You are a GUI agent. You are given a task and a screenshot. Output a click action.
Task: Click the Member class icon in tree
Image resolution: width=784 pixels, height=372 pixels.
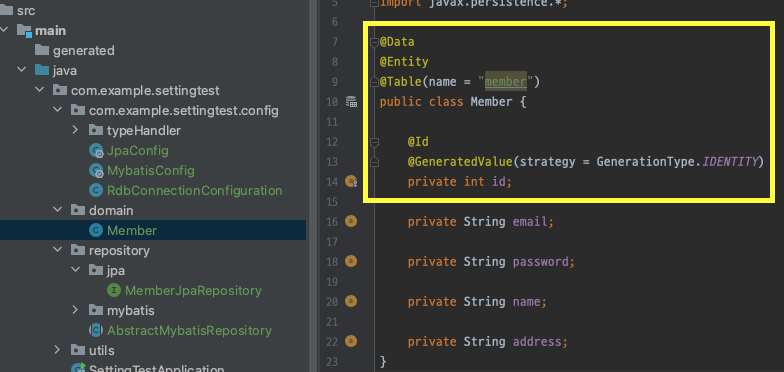(x=96, y=230)
